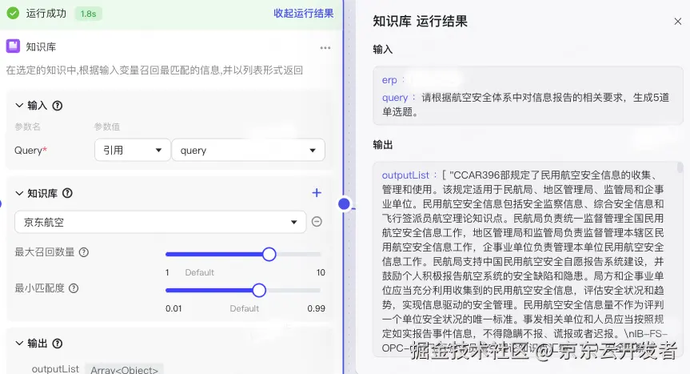Click help icon next to 最大召回数量

point(84,252)
